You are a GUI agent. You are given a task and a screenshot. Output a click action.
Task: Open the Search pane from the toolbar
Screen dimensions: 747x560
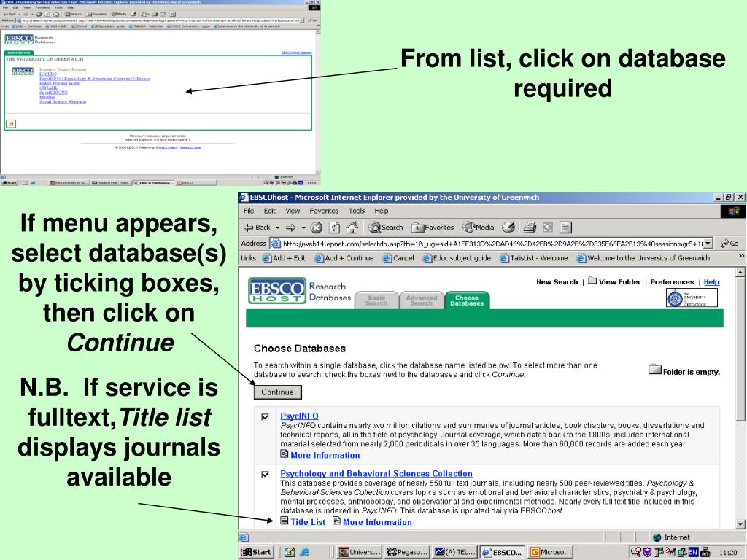(x=385, y=227)
